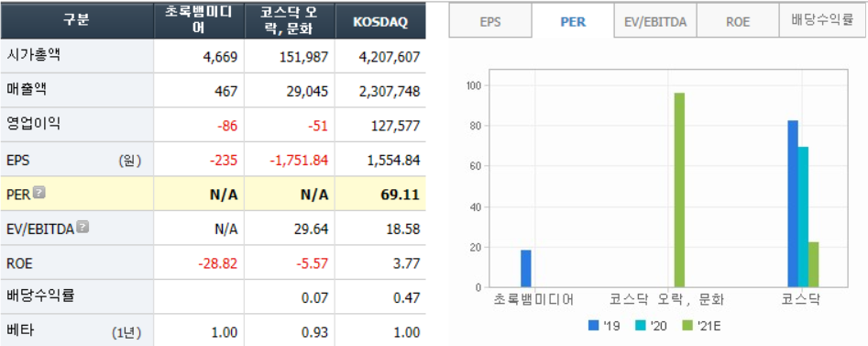Select the PER row label

point(17,195)
